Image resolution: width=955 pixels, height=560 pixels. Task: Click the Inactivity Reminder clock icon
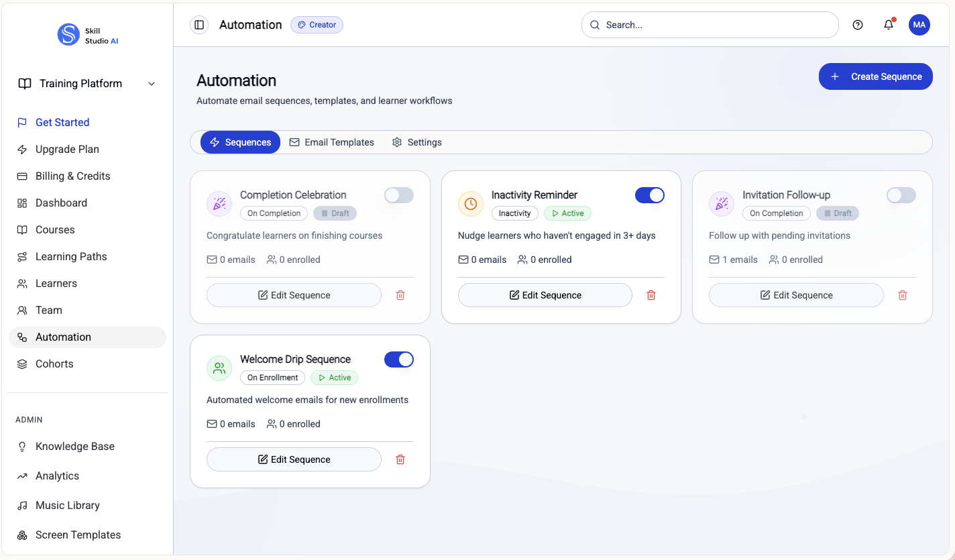[471, 204]
